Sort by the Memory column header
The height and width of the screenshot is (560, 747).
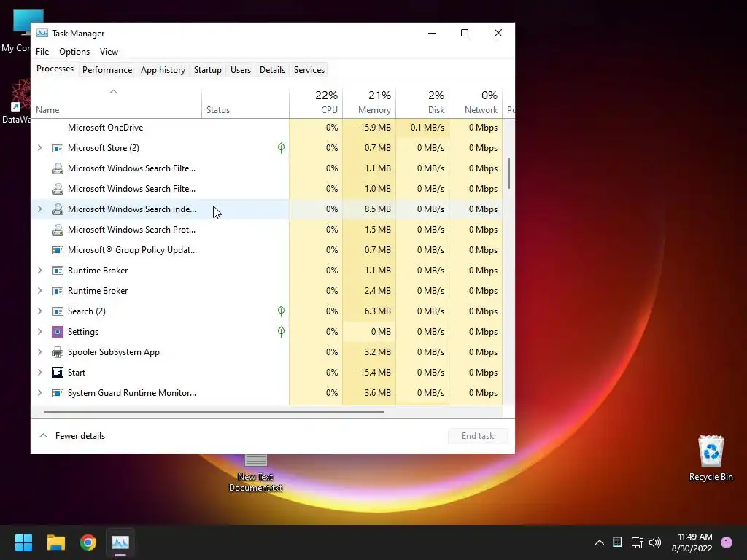point(369,102)
